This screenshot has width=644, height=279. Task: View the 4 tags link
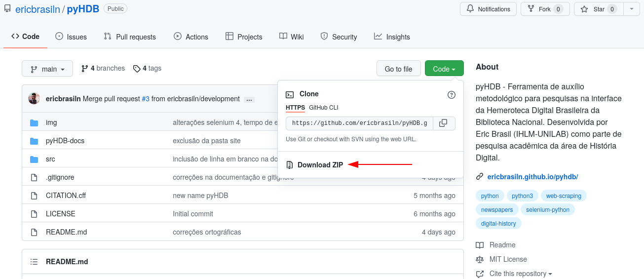147,69
